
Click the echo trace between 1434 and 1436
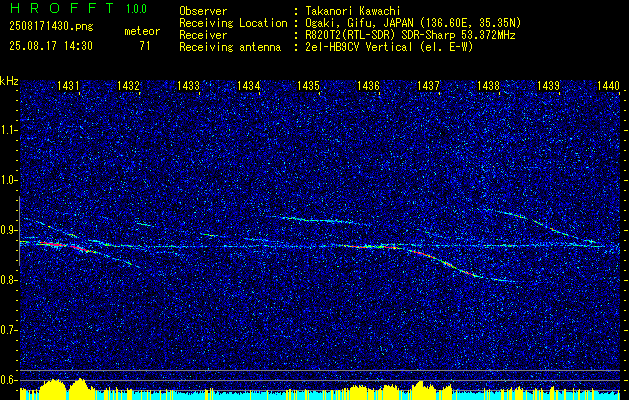tap(317, 219)
